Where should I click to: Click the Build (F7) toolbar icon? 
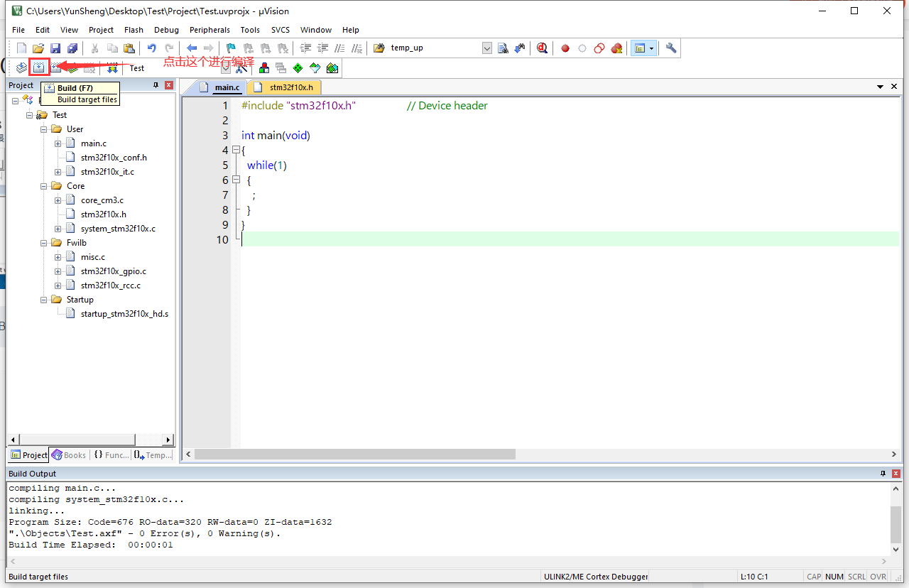pos(39,68)
